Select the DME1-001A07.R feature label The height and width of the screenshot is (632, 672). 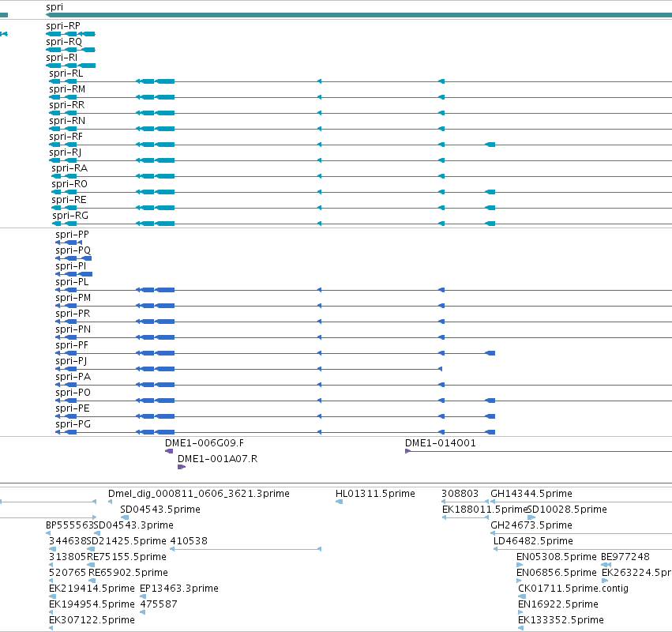click(x=218, y=459)
